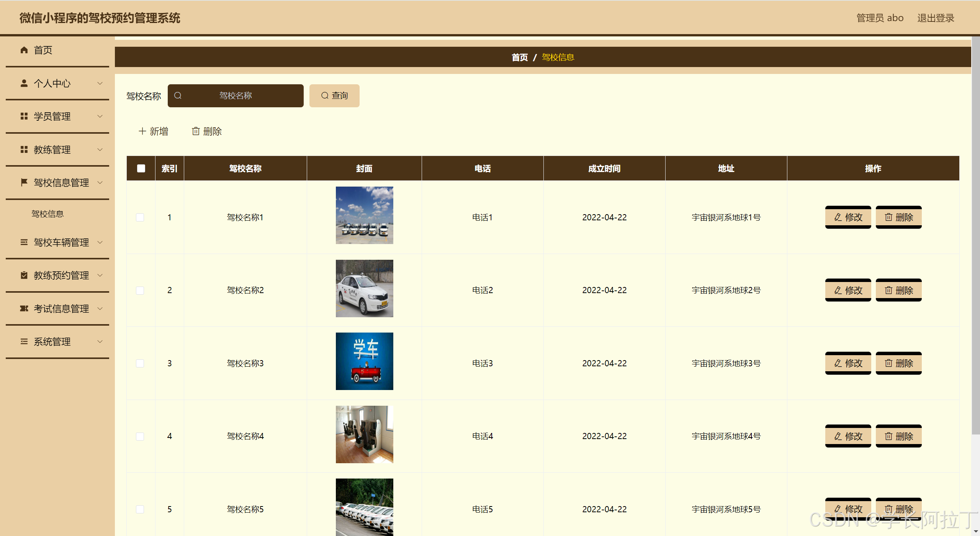This screenshot has height=536, width=980.
Task: Click the 删除 button for 驾校名称5
Action: coord(898,509)
